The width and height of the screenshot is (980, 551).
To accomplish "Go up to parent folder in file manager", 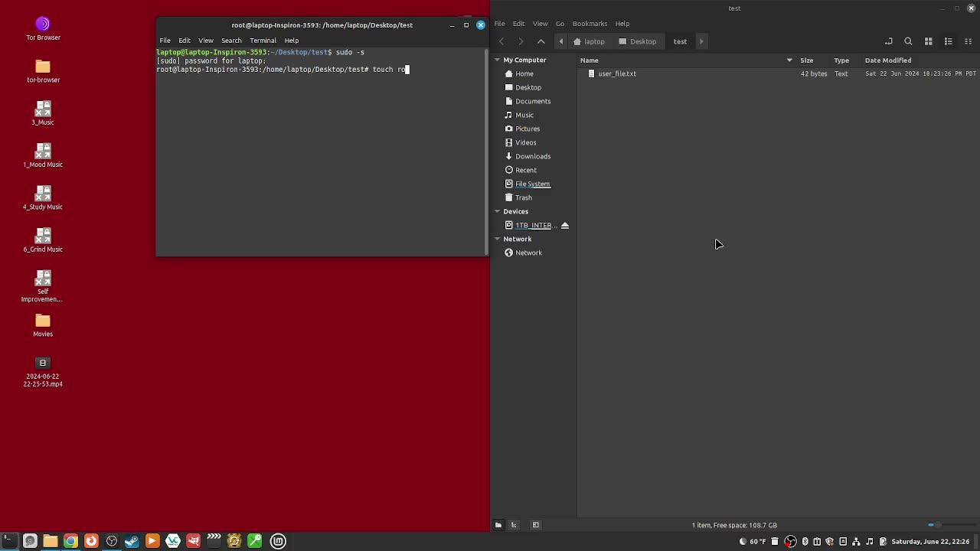I will pyautogui.click(x=541, y=41).
